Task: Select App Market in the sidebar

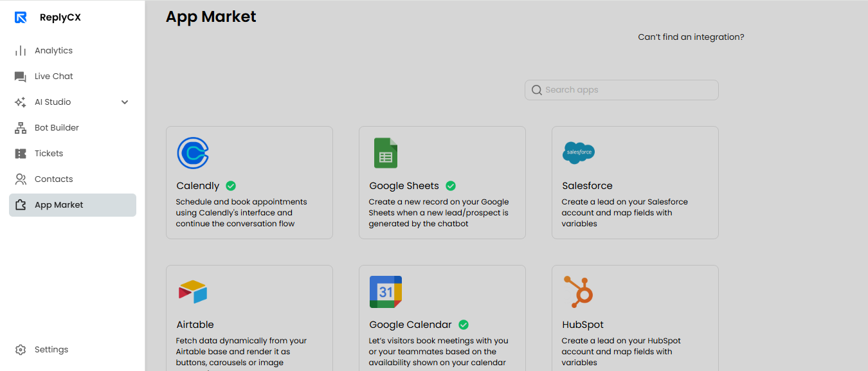Action: click(73, 205)
